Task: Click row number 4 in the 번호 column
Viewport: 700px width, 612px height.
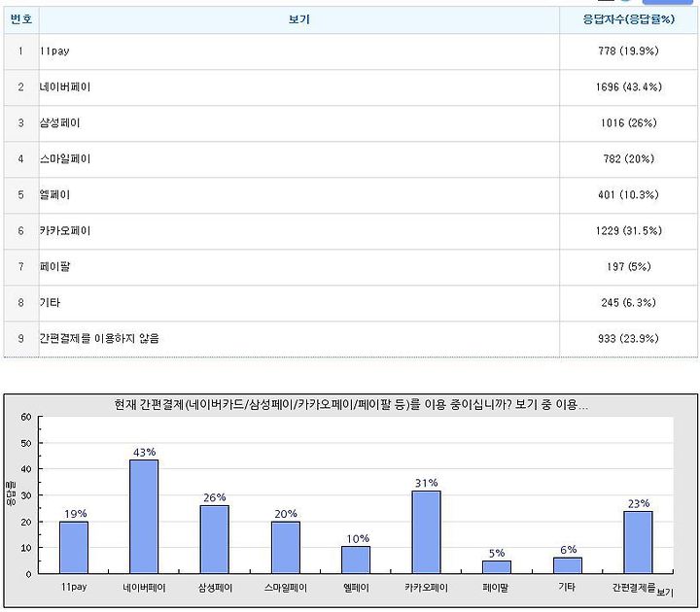Action: (x=21, y=158)
